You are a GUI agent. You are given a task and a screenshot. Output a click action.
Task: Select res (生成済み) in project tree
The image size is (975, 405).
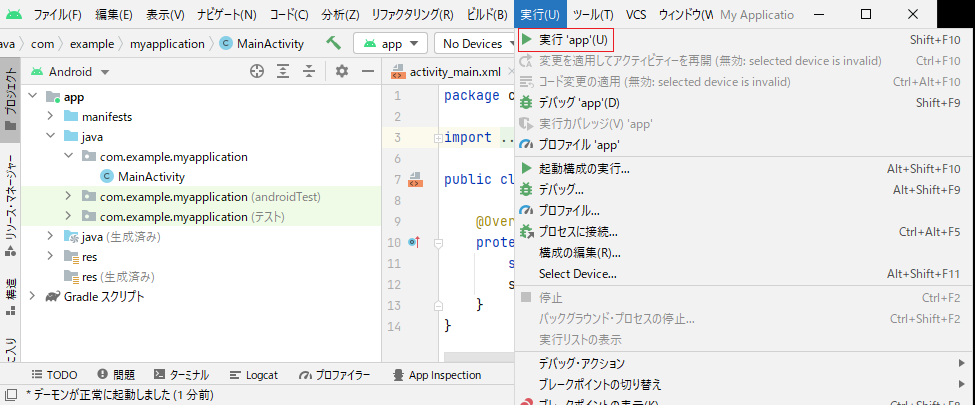[118, 277]
